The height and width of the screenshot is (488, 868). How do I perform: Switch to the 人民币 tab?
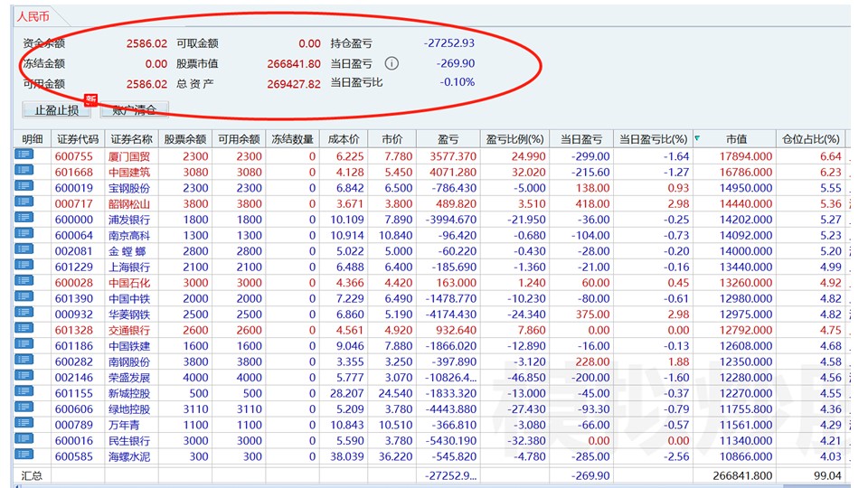(x=33, y=16)
